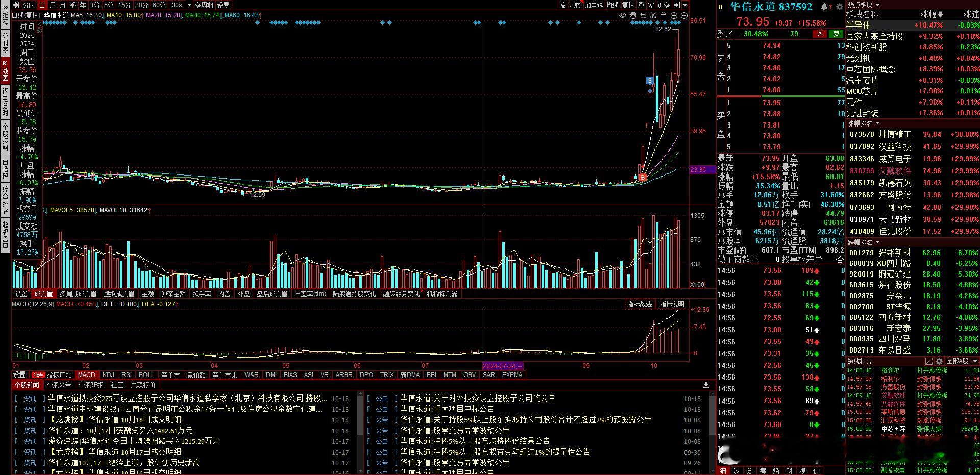
Task: Open the 复权 adjustment menu
Action: coord(628,5)
